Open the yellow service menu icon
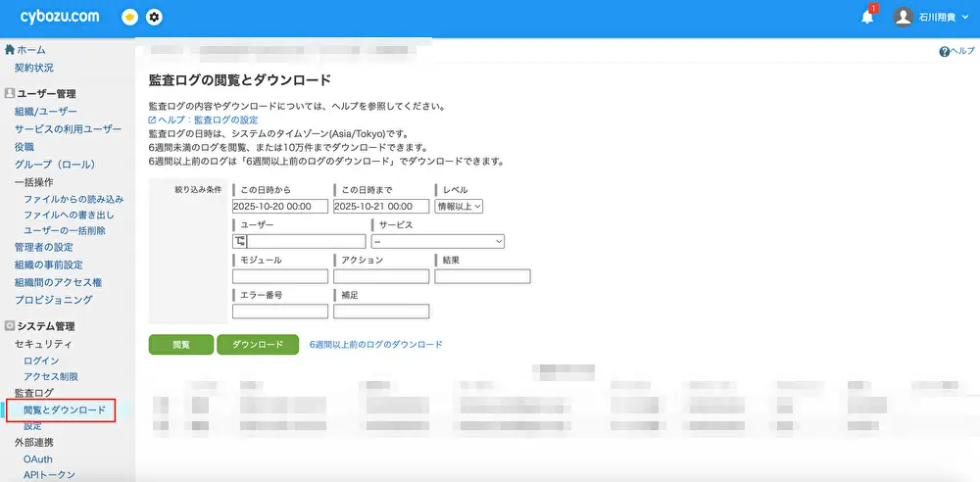980x482 pixels. pyautogui.click(x=129, y=18)
